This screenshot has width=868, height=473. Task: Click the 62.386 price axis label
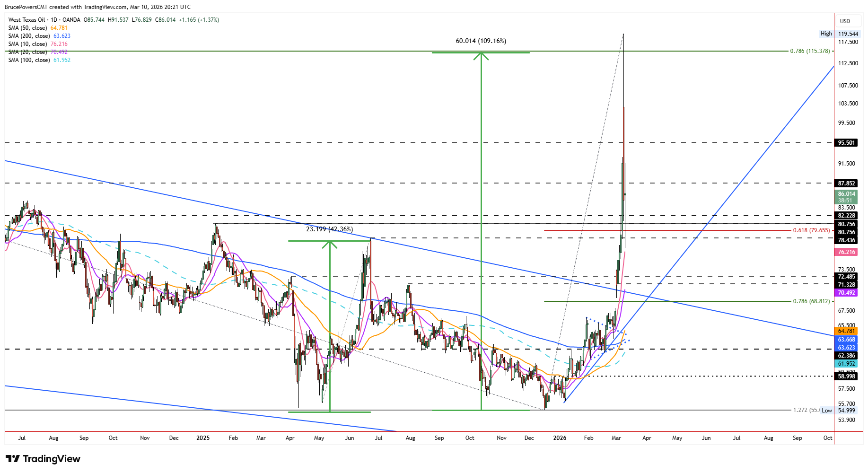(x=846, y=356)
